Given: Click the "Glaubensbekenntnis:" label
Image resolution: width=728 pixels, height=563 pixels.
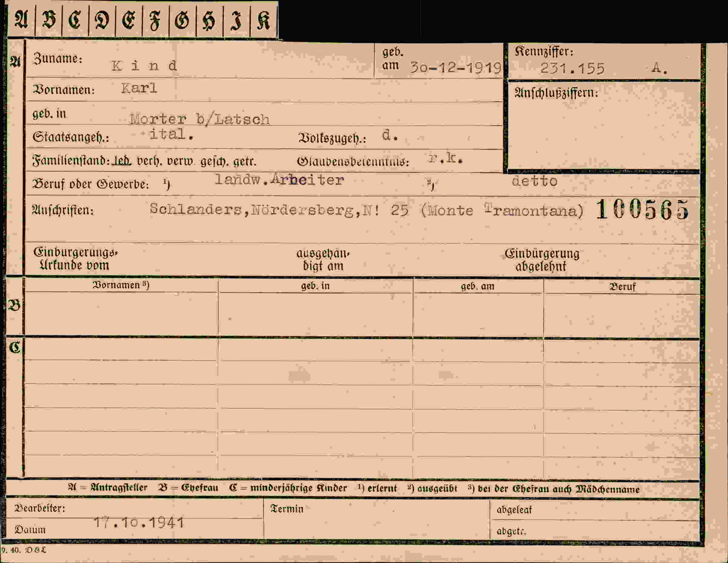Looking at the screenshot, I should [x=353, y=162].
